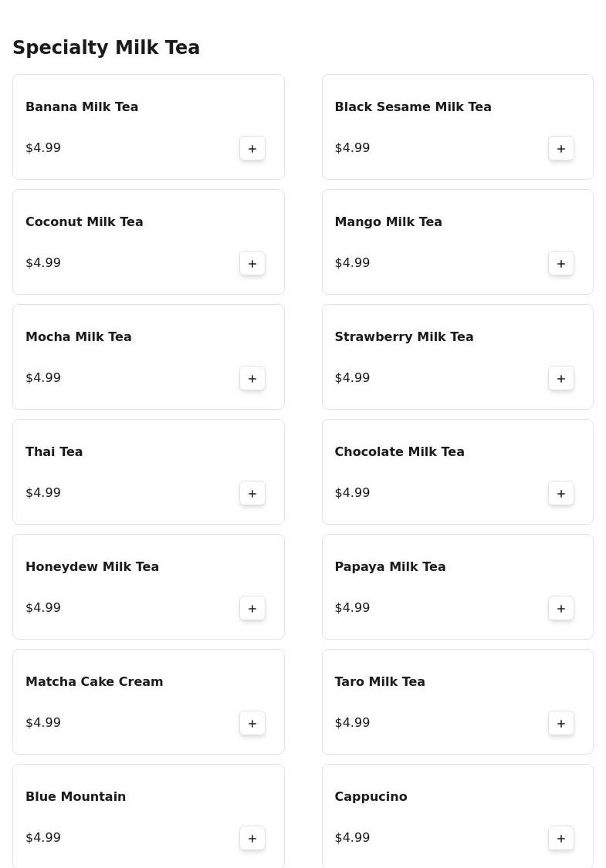Add Banana Milk Tea with plus icon
This screenshot has height=868, width=606.
(252, 148)
